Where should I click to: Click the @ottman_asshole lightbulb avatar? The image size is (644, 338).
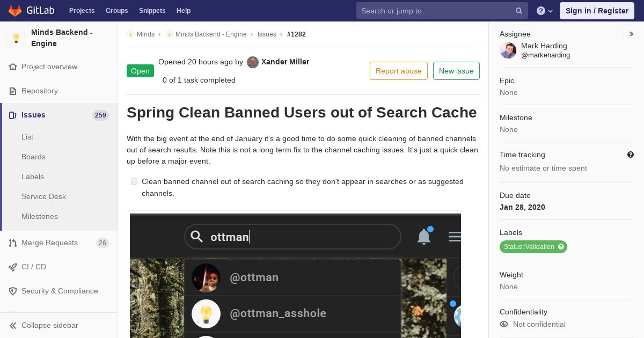pos(206,314)
